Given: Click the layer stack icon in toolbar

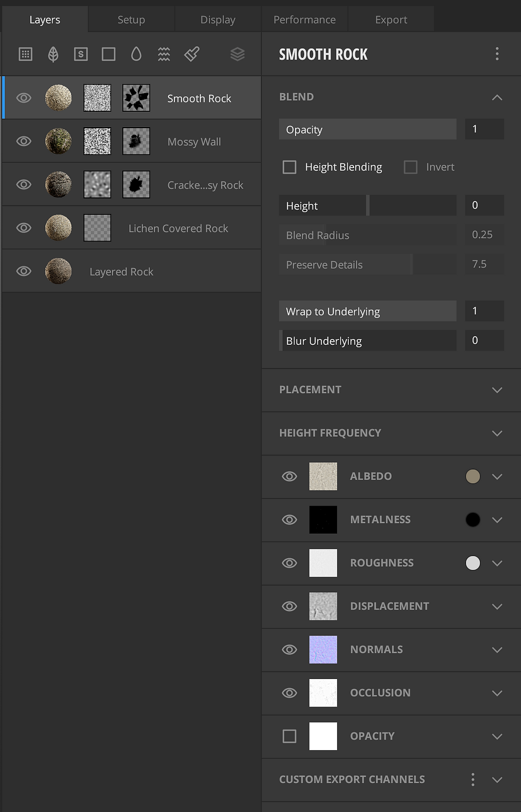Looking at the screenshot, I should pyautogui.click(x=238, y=54).
